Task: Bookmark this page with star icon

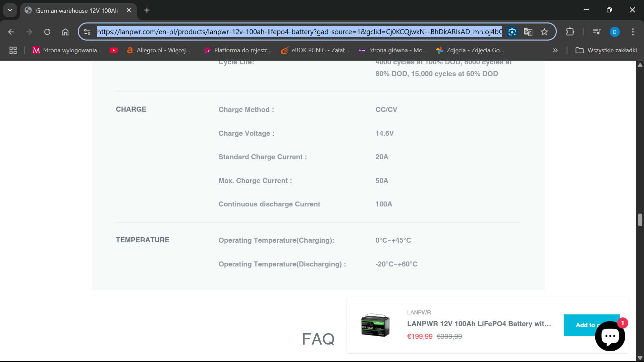Action: tap(544, 32)
